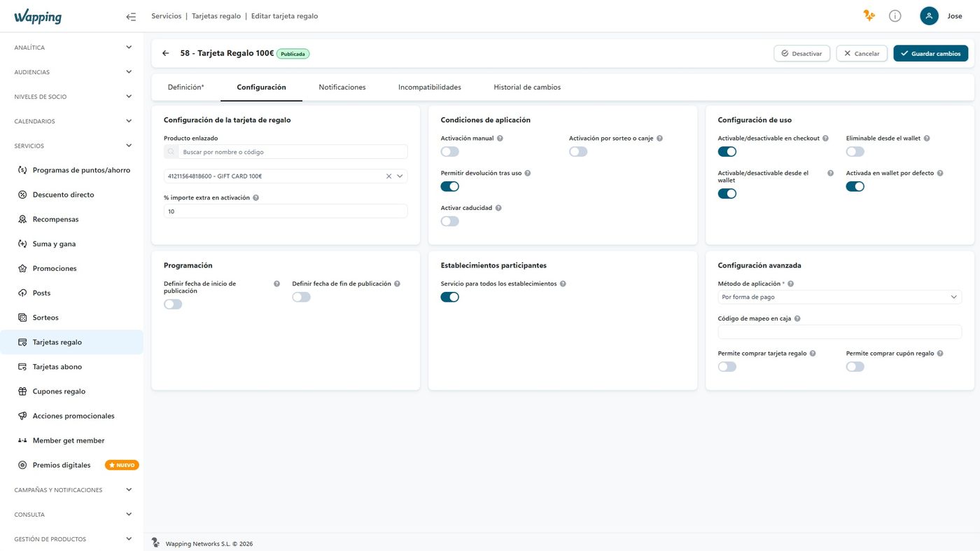The height and width of the screenshot is (551, 980).
Task: Expand Campañas y Notificaciones section
Action: [71, 490]
